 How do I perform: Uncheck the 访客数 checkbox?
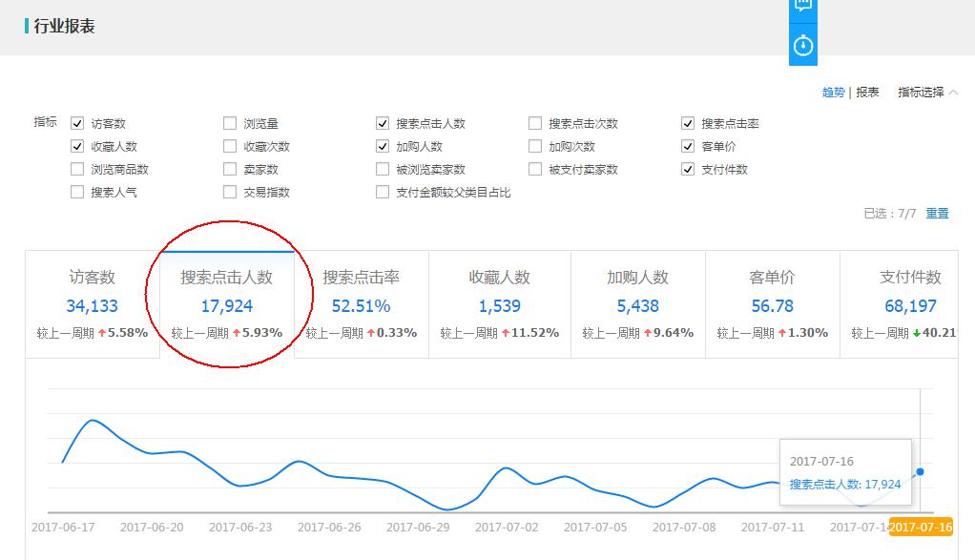coord(77,123)
